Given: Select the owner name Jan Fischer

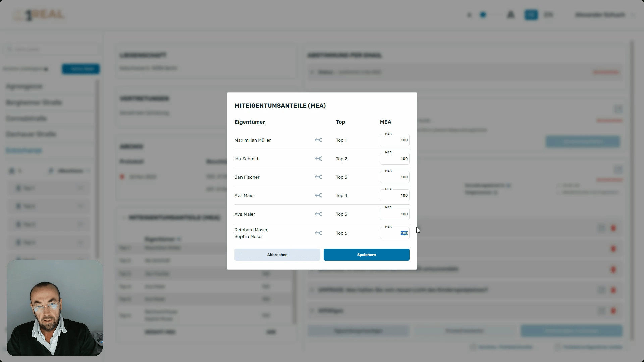Looking at the screenshot, I should [247, 177].
